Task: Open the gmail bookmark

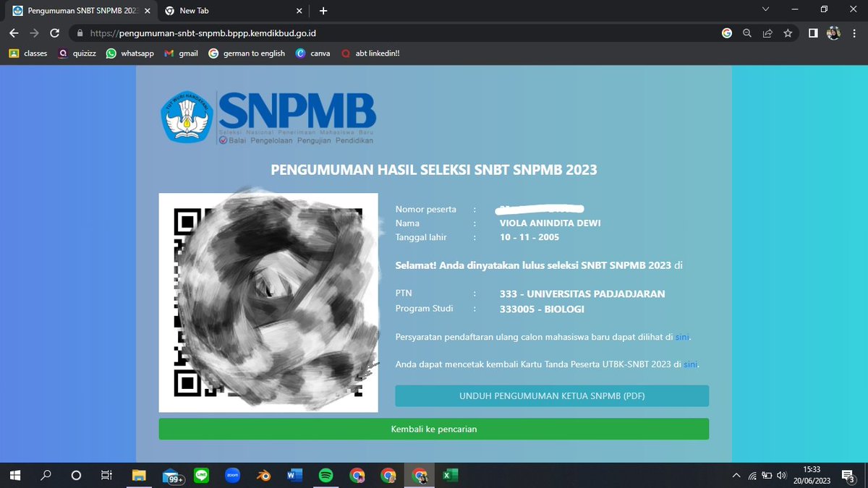Action: (181, 53)
